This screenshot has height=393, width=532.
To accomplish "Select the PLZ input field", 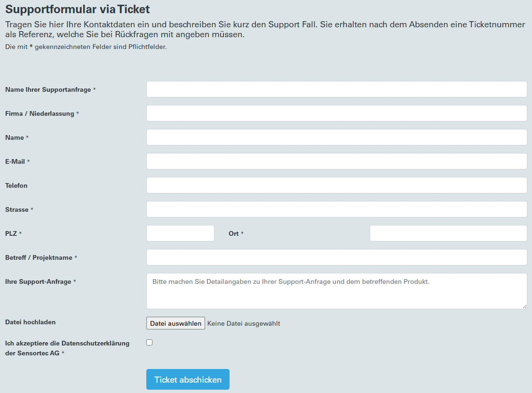I will tap(180, 233).
